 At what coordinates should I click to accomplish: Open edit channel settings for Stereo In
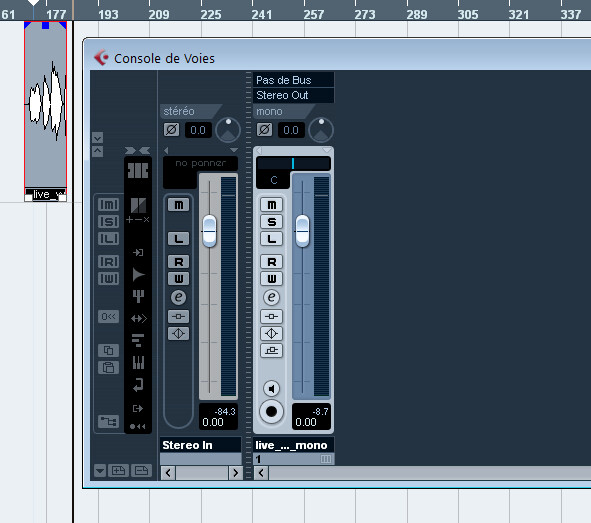tap(178, 297)
